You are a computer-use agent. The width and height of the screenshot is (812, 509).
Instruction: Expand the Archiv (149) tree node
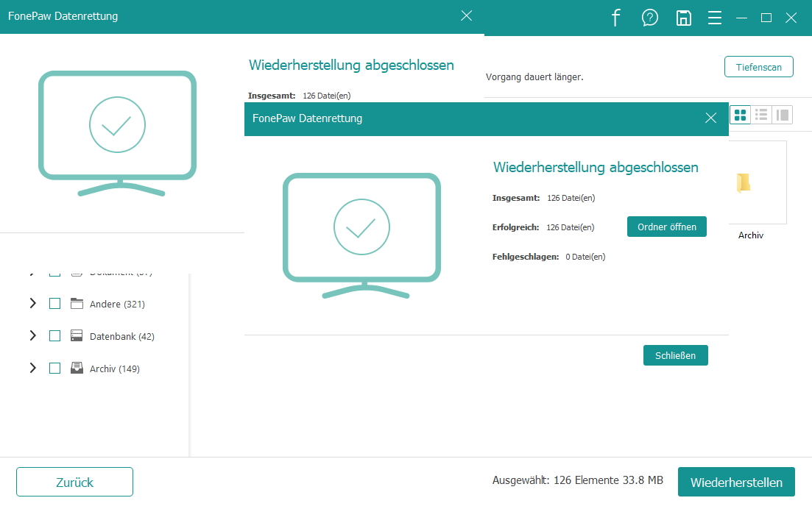click(x=32, y=368)
